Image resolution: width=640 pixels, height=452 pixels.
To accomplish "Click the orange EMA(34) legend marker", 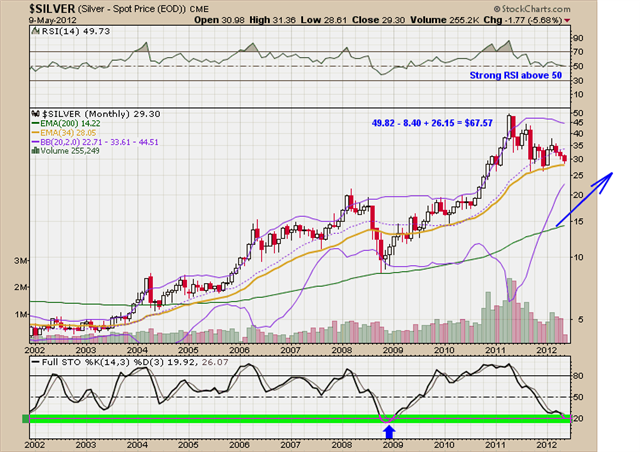I will 35,135.
